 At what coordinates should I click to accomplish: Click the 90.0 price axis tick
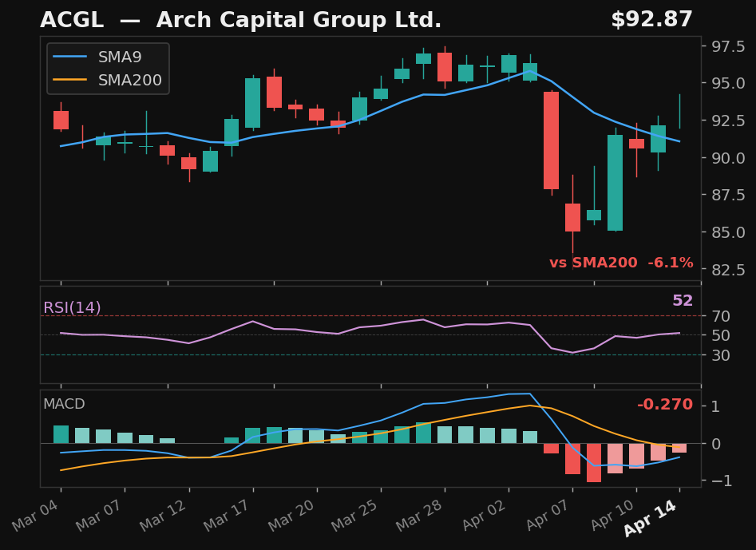click(x=729, y=158)
